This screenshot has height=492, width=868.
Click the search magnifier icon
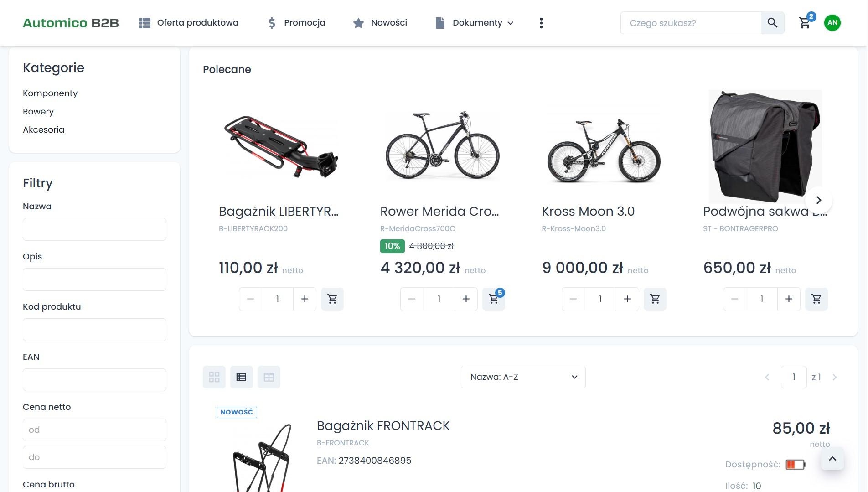(x=772, y=23)
